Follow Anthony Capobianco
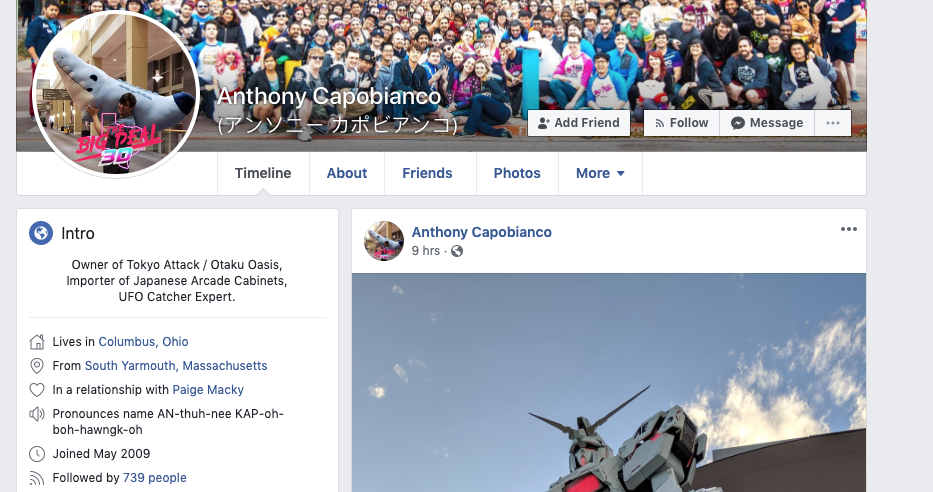Screen dimensions: 933x492 (682, 123)
